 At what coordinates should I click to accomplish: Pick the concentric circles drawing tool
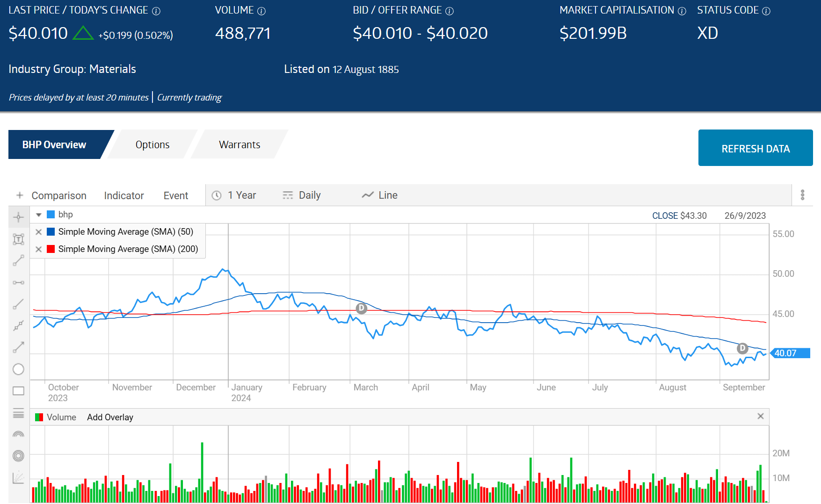tap(18, 456)
